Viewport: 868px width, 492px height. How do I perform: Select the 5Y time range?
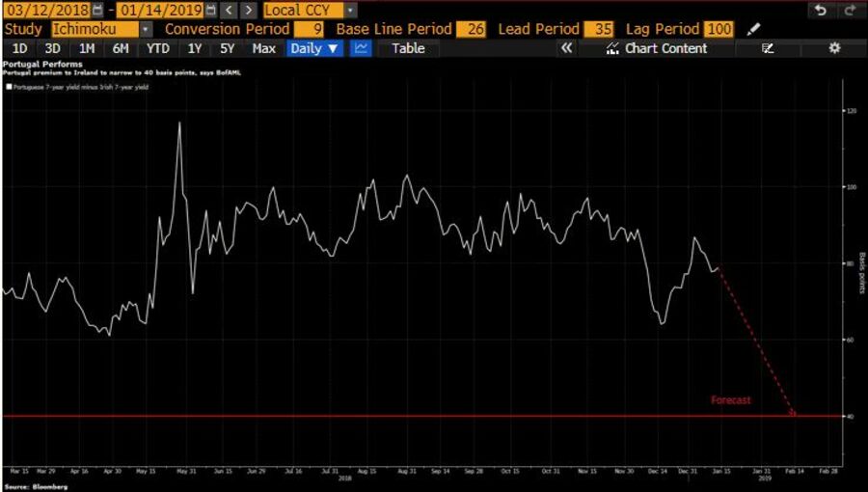227,48
